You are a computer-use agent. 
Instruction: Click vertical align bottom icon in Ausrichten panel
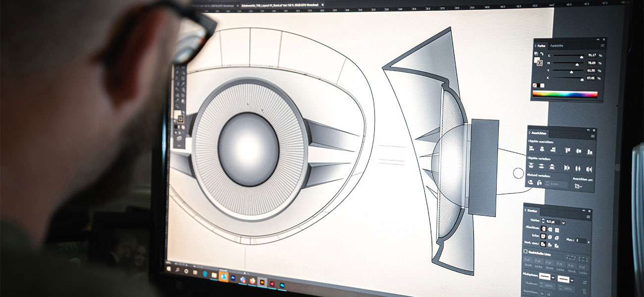[590, 152]
